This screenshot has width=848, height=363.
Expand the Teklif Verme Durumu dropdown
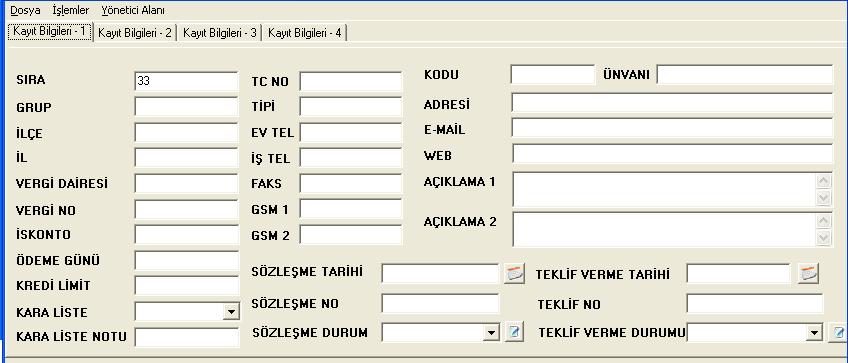click(x=814, y=333)
